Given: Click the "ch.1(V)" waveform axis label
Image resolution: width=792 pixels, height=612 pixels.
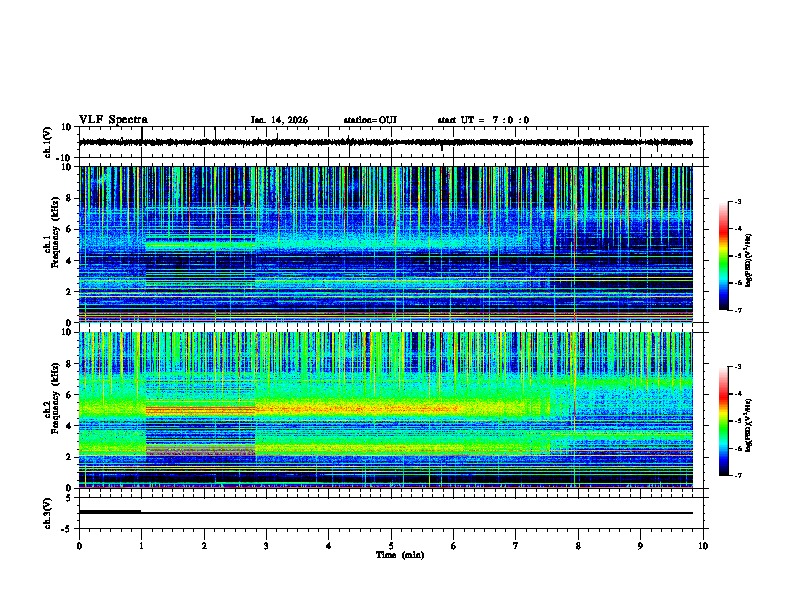Looking at the screenshot, I should point(47,142).
